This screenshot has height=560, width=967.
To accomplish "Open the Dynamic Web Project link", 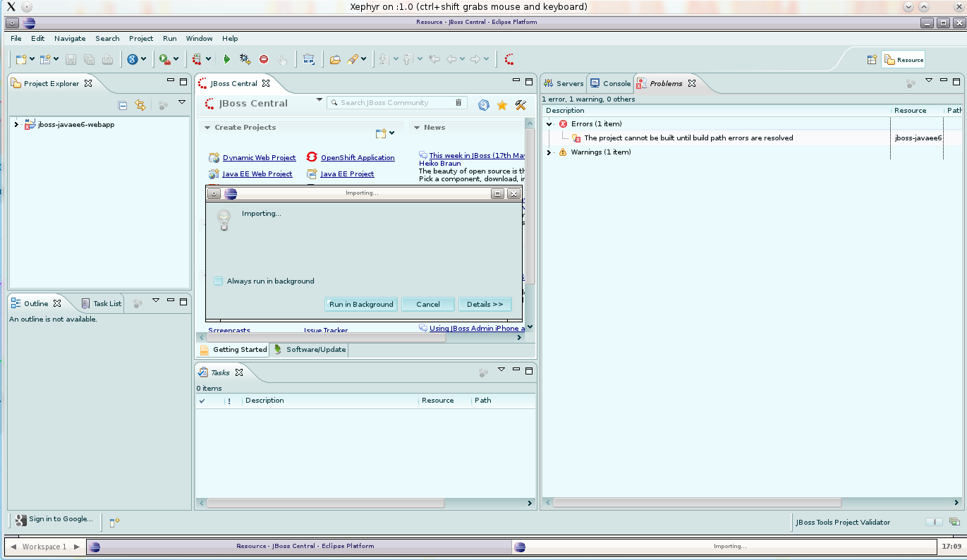I will [x=259, y=158].
